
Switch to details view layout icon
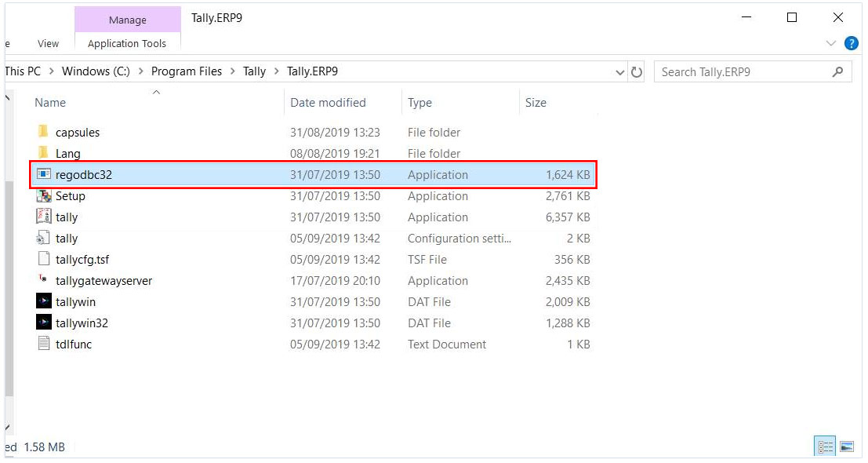(826, 447)
